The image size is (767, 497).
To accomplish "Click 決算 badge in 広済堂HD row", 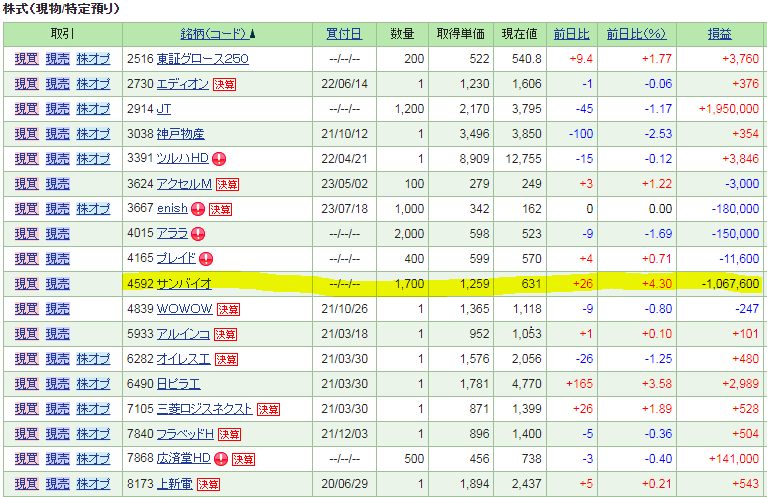I will click(243, 459).
